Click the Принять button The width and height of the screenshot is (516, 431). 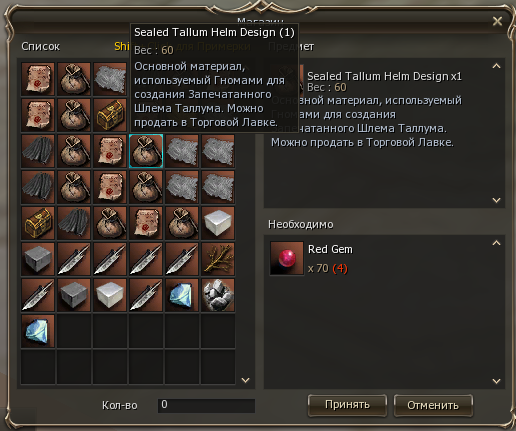point(347,405)
